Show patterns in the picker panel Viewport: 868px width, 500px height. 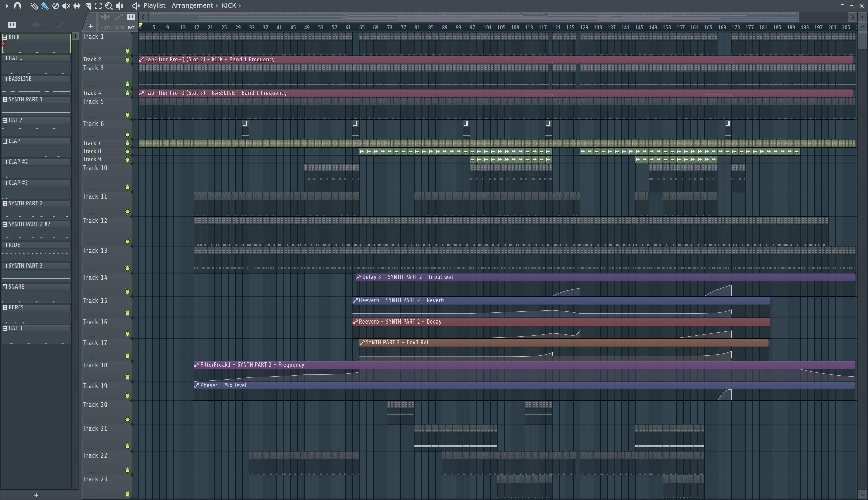12,24
